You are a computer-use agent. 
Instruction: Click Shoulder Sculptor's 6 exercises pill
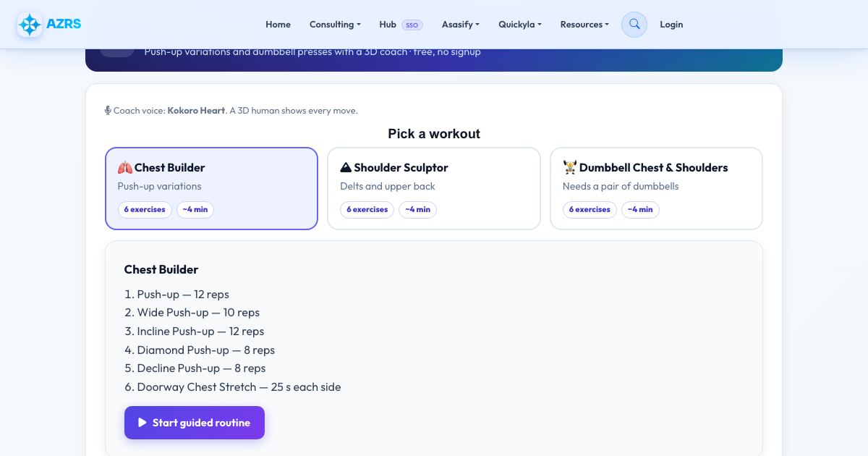(x=367, y=210)
